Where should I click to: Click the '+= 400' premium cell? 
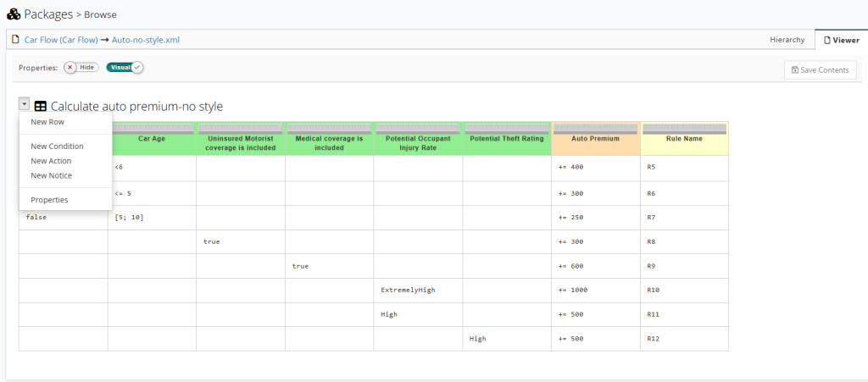596,168
